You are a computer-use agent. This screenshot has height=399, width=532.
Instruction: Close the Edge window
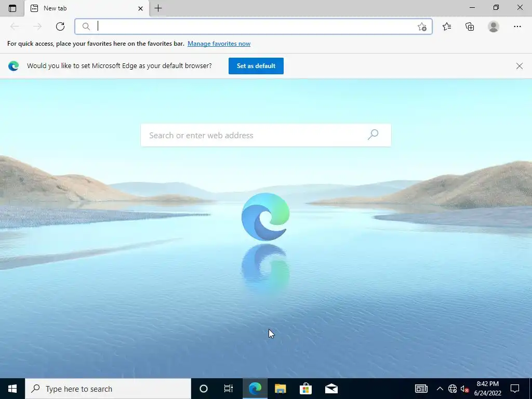[520, 7]
